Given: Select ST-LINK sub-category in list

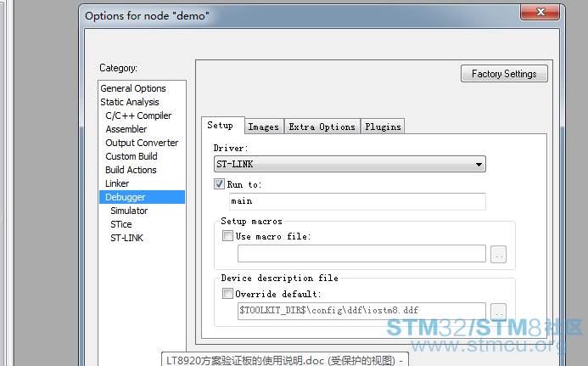Looking at the screenshot, I should click(126, 238).
